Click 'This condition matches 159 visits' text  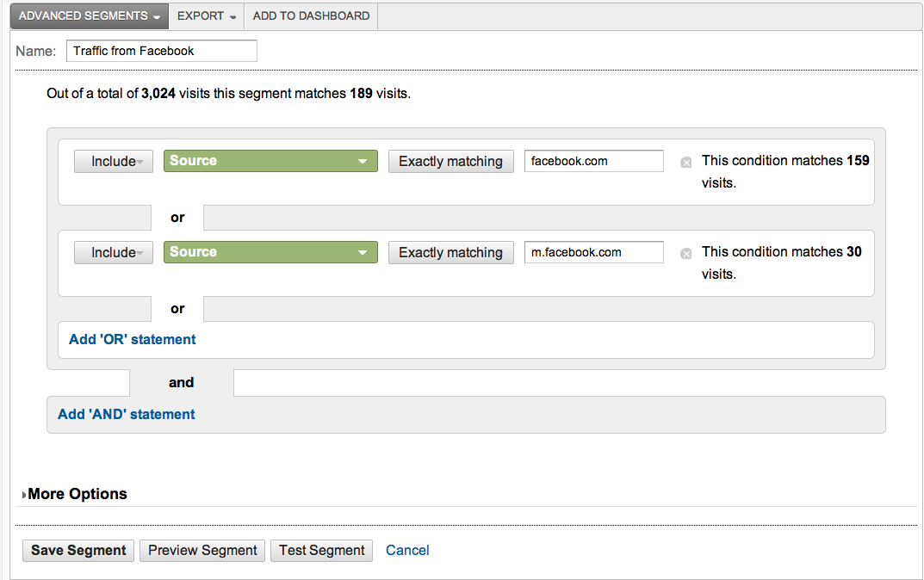(x=785, y=171)
